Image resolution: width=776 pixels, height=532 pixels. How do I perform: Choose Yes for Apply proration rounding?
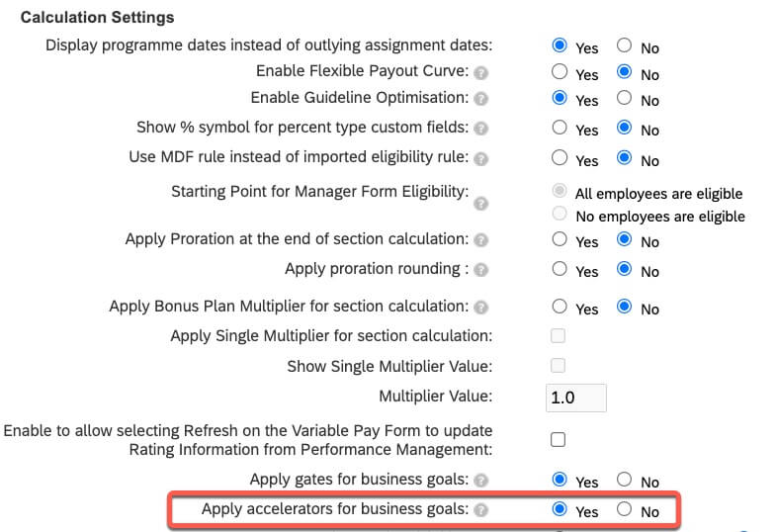(x=560, y=269)
